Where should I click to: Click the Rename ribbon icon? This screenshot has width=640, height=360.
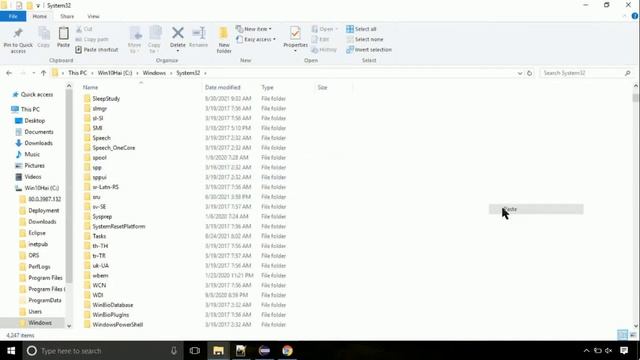coord(198,33)
